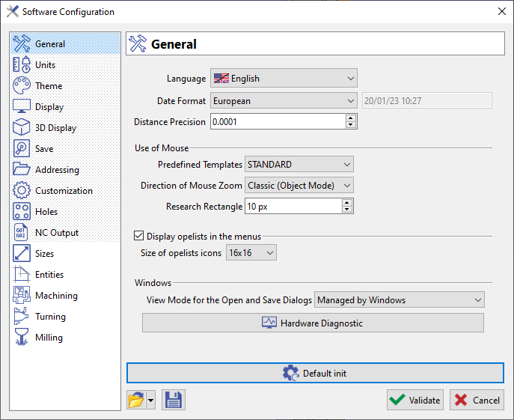Switch to the Units settings page

[x=45, y=65]
